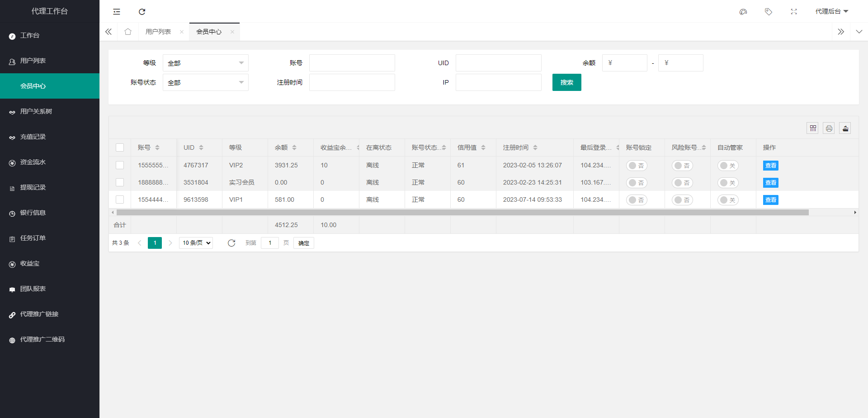The width and height of the screenshot is (868, 418).
Task: Toggle 账号锁定 switch for UID 4767317
Action: click(637, 165)
